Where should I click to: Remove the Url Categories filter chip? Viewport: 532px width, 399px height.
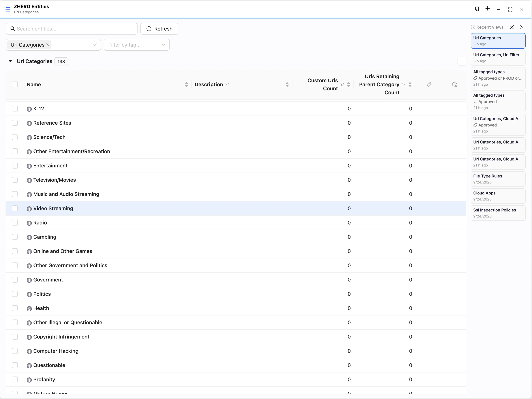tap(48, 45)
